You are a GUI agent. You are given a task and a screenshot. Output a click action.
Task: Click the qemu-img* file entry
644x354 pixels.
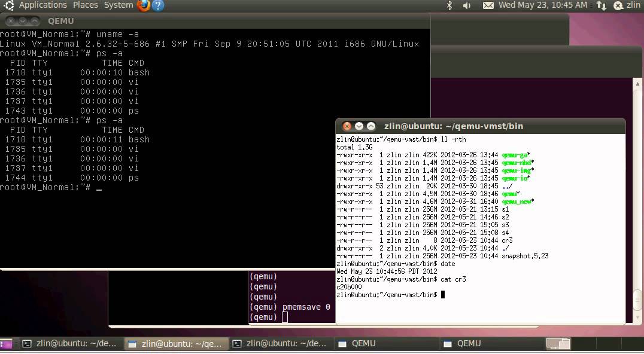coord(518,170)
